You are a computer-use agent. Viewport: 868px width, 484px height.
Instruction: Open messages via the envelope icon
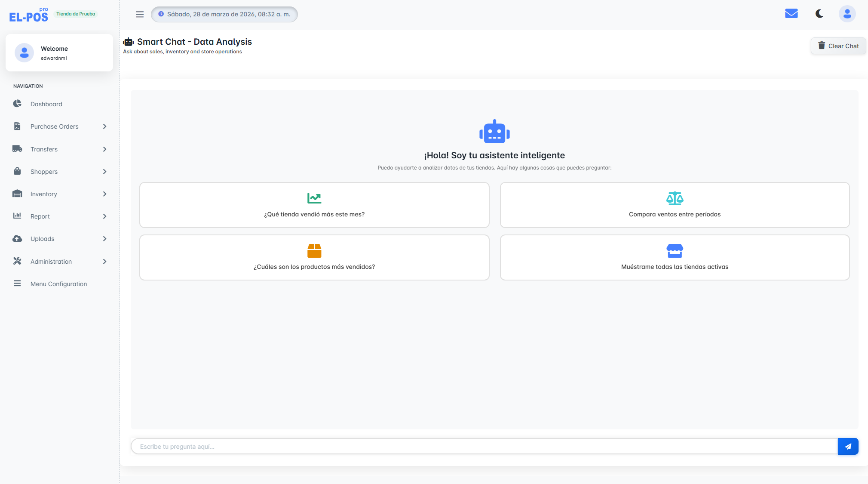(x=791, y=13)
